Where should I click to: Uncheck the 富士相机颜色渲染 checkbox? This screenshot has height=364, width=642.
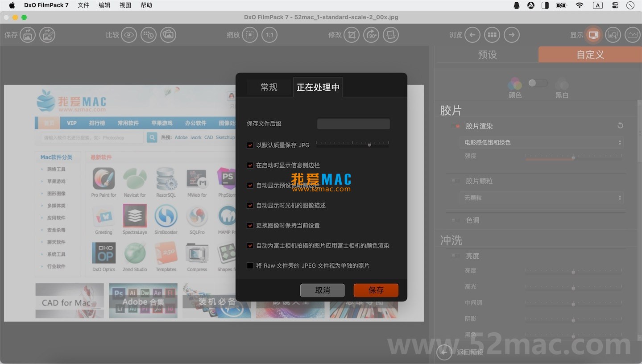[x=250, y=245]
